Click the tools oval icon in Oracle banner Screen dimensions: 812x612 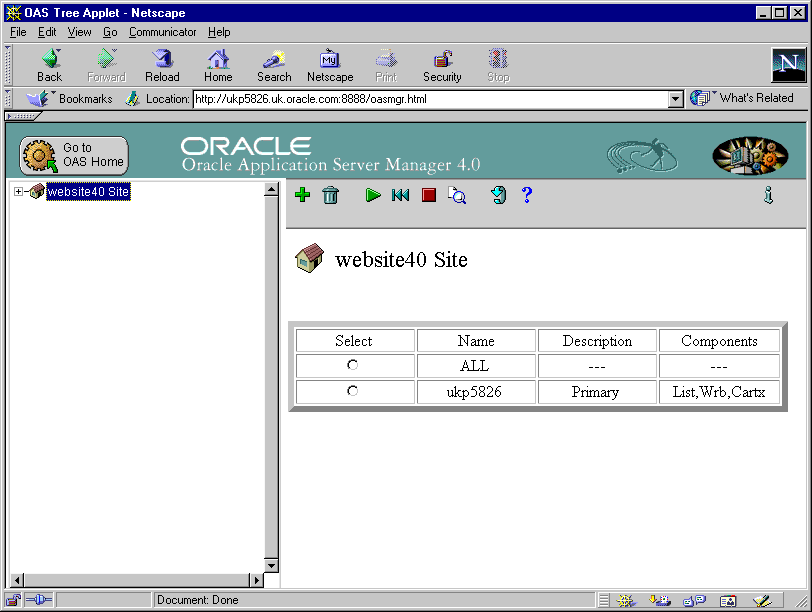click(x=750, y=155)
